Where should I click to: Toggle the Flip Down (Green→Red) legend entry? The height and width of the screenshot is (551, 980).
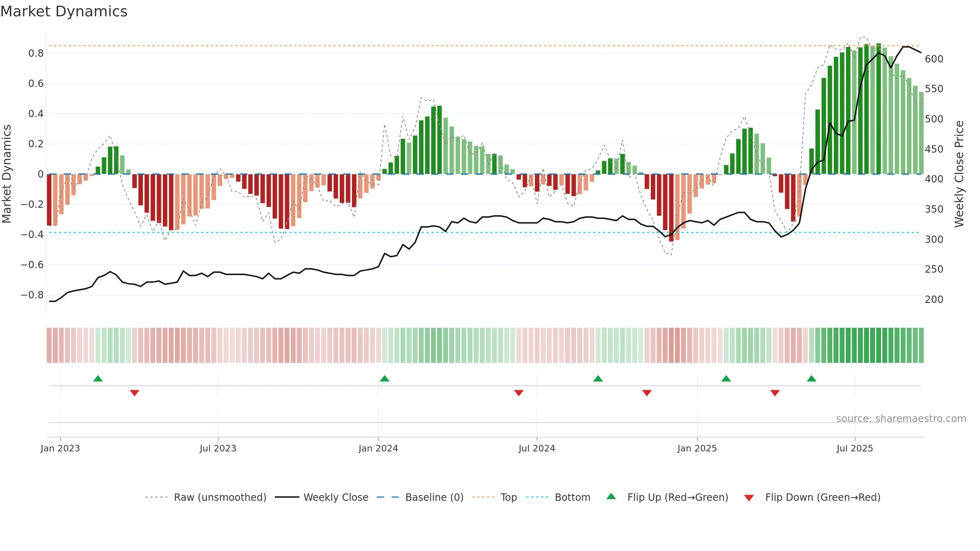tap(812, 497)
